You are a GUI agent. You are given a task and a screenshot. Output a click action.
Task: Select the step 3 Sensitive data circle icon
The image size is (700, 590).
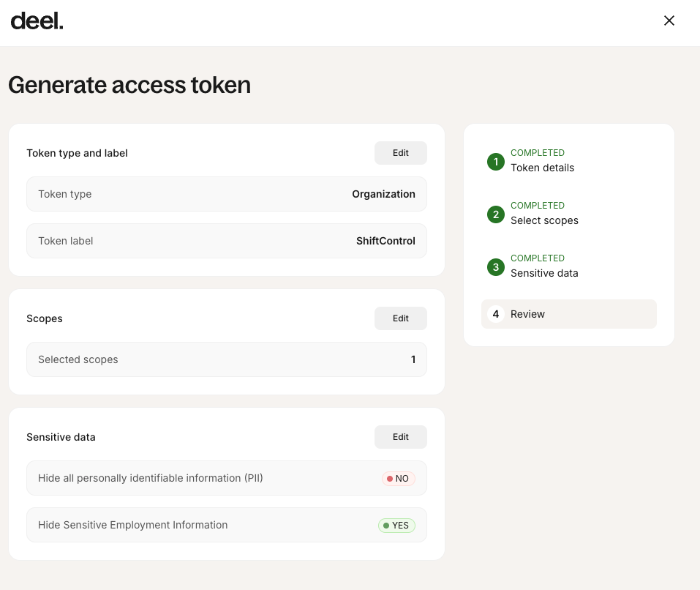(x=495, y=267)
